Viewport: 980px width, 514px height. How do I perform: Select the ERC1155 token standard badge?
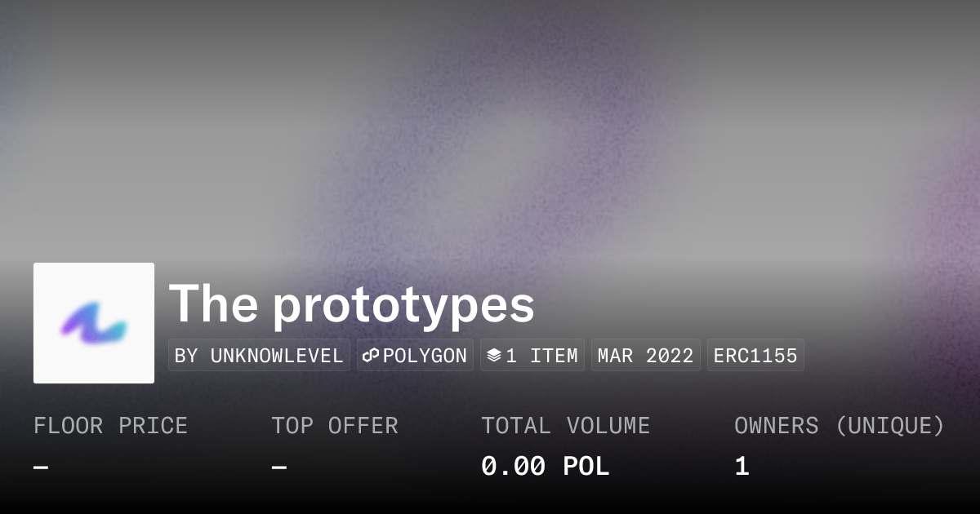(755, 356)
